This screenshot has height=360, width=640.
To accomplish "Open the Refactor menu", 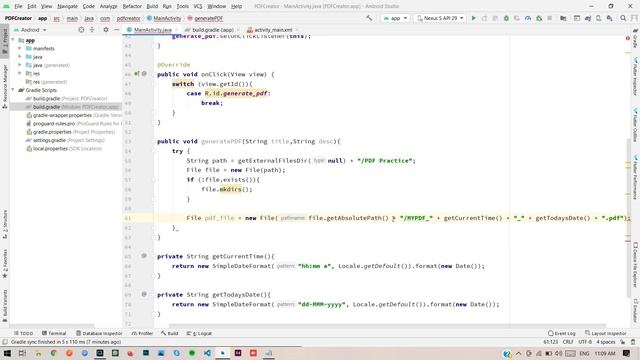I will 132,6.
